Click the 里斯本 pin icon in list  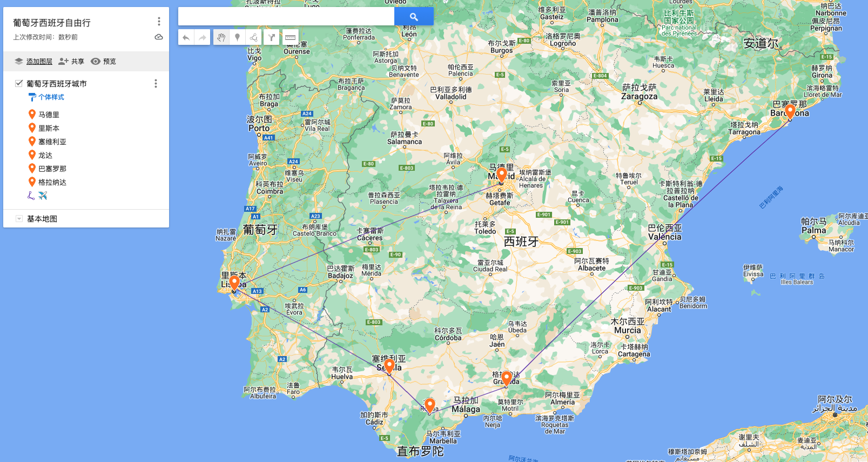32,128
